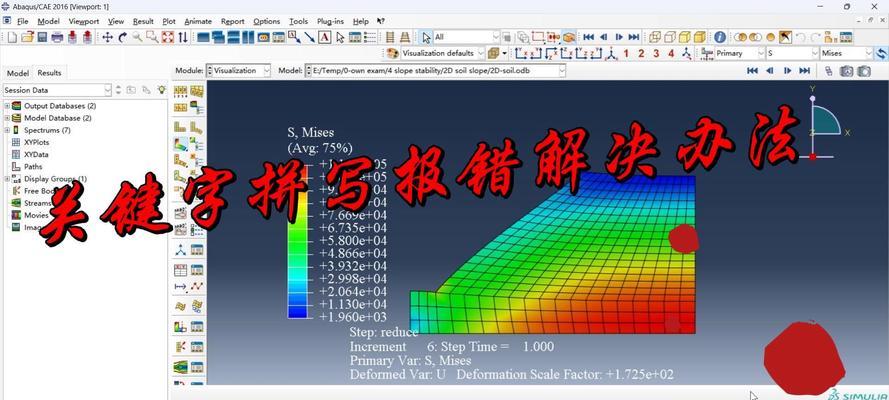
Task: Select the Pan View tool
Action: coord(107,37)
